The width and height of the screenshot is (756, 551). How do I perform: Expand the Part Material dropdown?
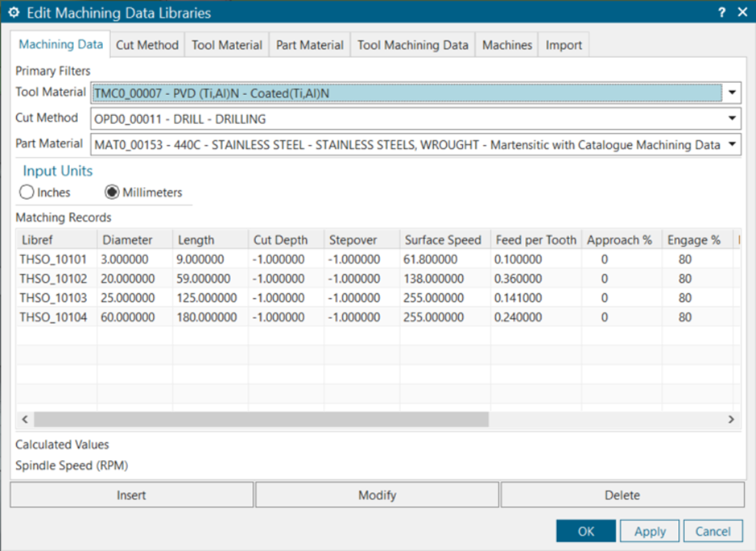tap(732, 144)
